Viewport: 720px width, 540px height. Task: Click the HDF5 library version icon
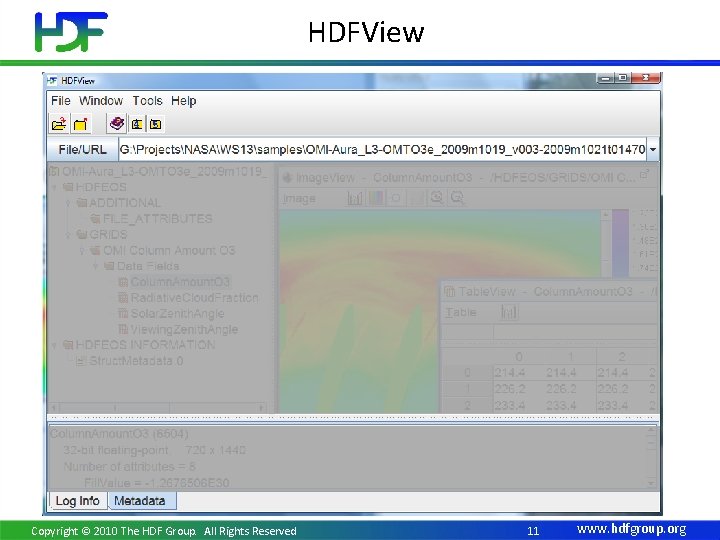(x=156, y=124)
